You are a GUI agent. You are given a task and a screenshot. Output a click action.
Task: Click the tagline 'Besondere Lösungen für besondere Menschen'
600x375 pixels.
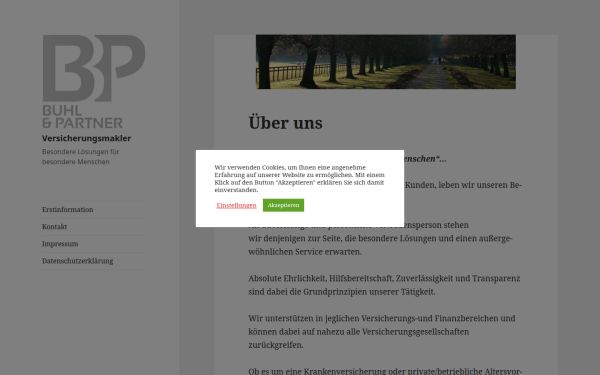81,157
